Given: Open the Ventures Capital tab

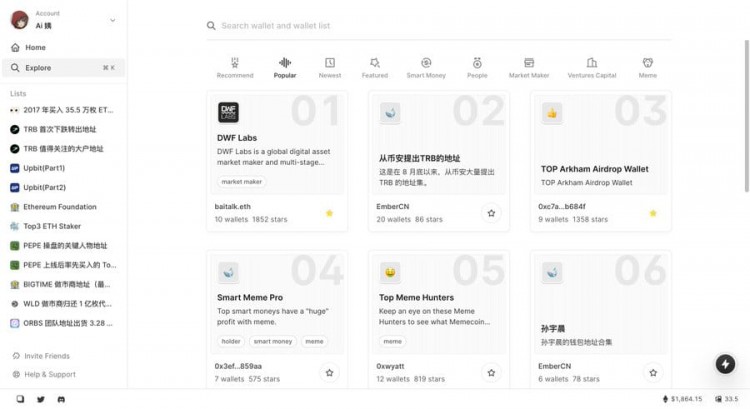Looking at the screenshot, I should [x=592, y=68].
